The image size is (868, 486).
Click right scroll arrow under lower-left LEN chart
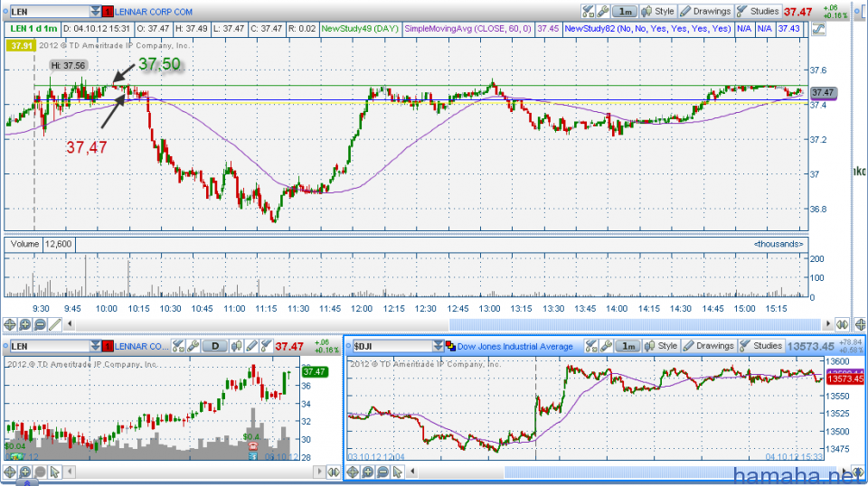(319, 472)
